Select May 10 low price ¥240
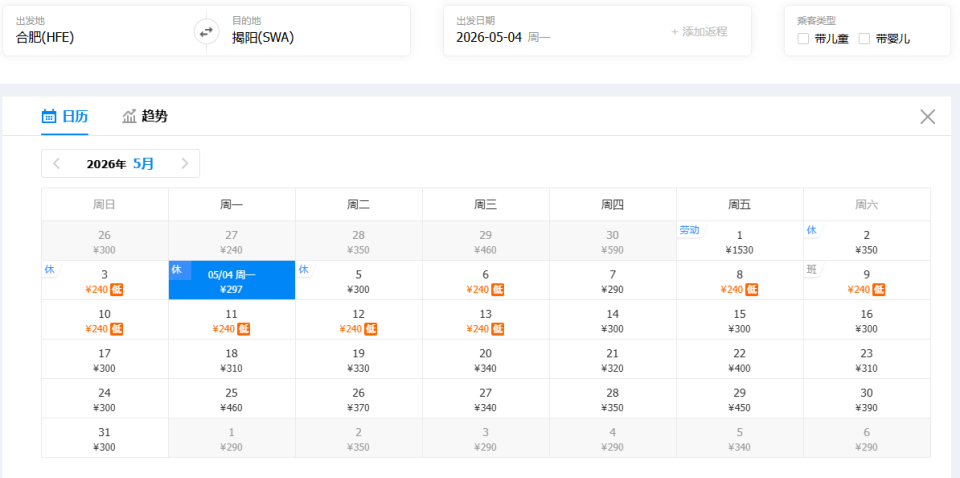This screenshot has width=960, height=478. pyautogui.click(x=105, y=320)
